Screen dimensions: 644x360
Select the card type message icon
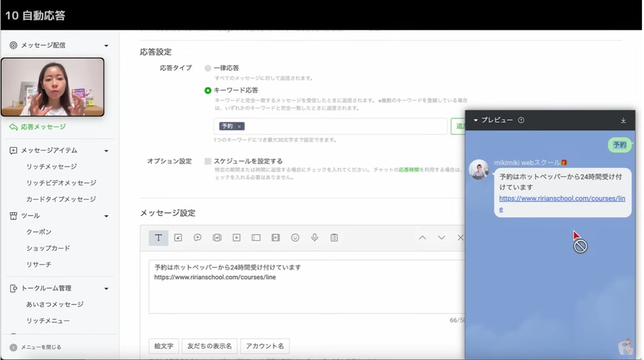(x=256, y=238)
